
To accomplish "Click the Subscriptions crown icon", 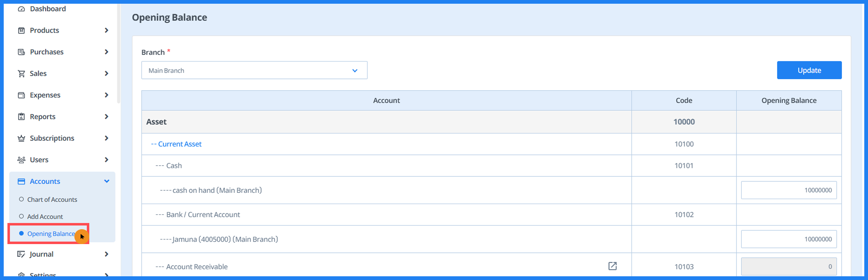I will tap(21, 138).
